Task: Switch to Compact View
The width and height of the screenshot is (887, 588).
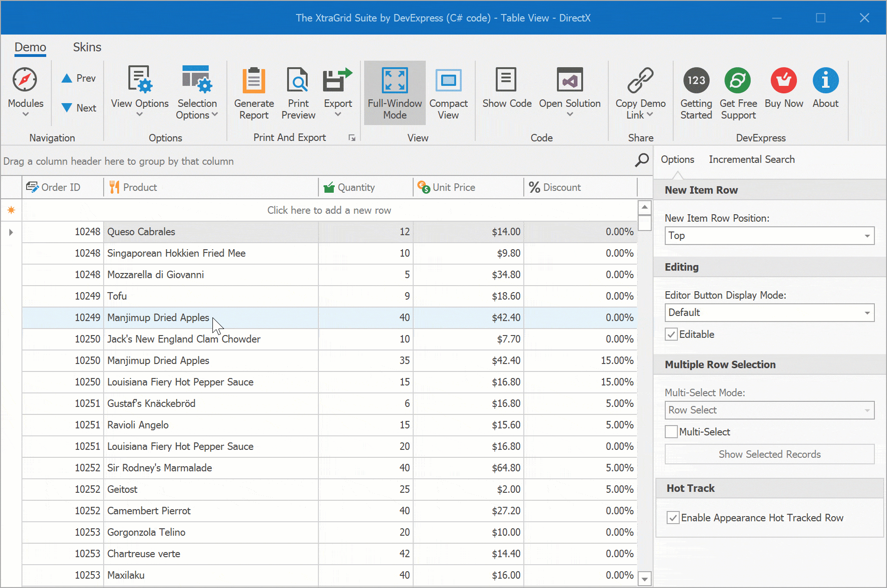Action: tap(448, 91)
